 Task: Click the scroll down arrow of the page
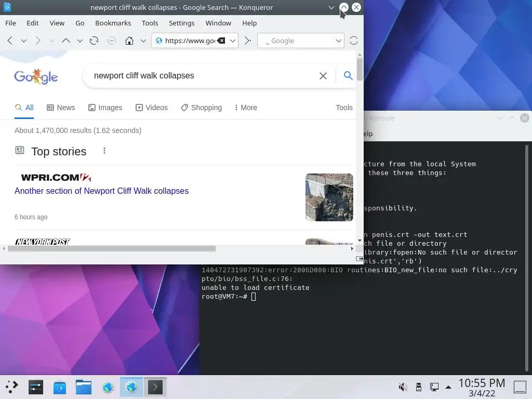pyautogui.click(x=360, y=241)
